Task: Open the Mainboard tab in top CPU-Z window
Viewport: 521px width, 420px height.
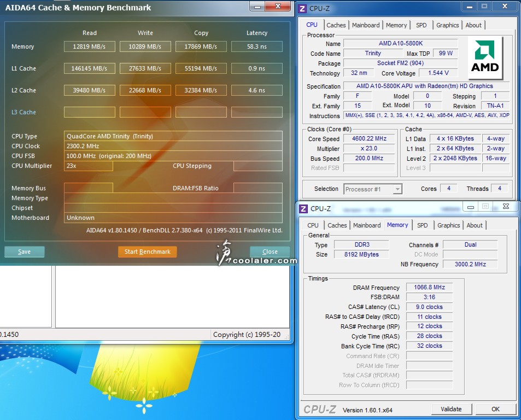Action: 366,25
